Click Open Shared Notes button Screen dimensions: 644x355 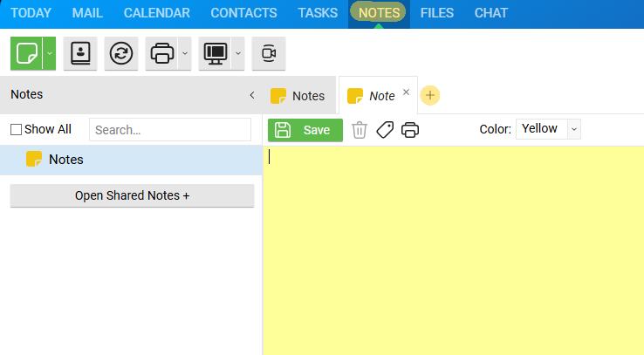pyautogui.click(x=133, y=195)
